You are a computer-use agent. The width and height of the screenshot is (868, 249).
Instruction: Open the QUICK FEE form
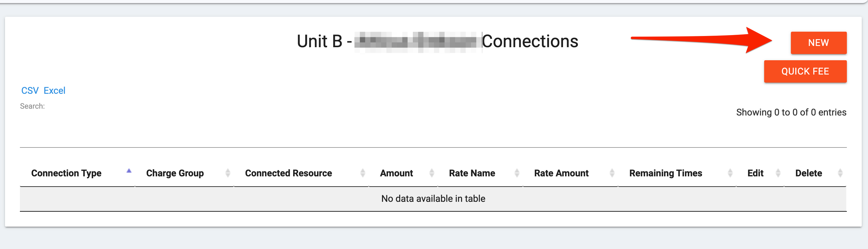point(805,71)
